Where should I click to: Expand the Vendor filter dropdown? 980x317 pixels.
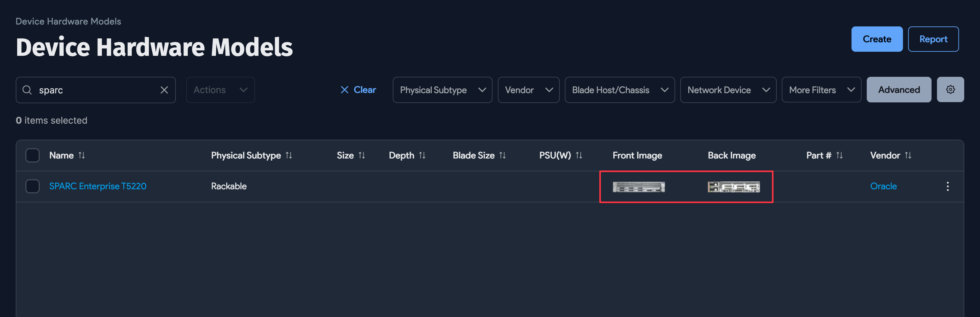[x=528, y=90]
